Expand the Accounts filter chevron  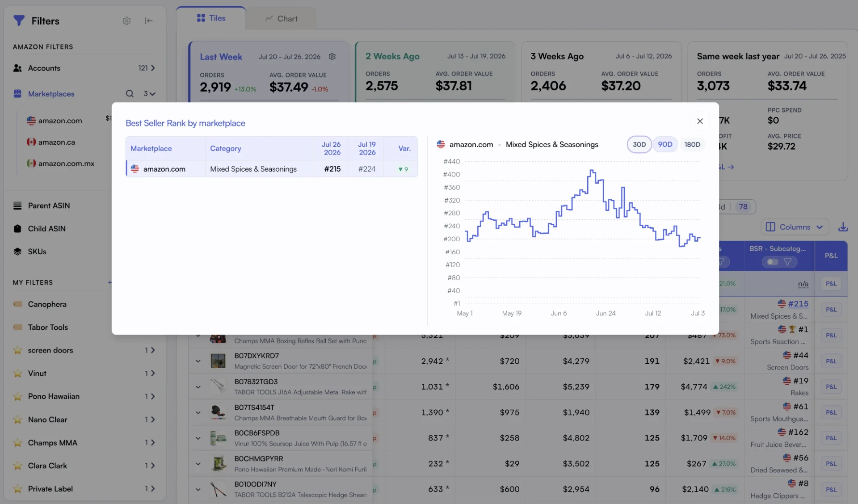pyautogui.click(x=153, y=68)
